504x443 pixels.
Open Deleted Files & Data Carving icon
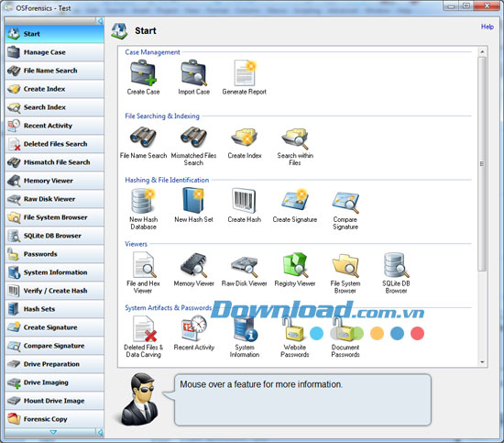click(x=145, y=328)
